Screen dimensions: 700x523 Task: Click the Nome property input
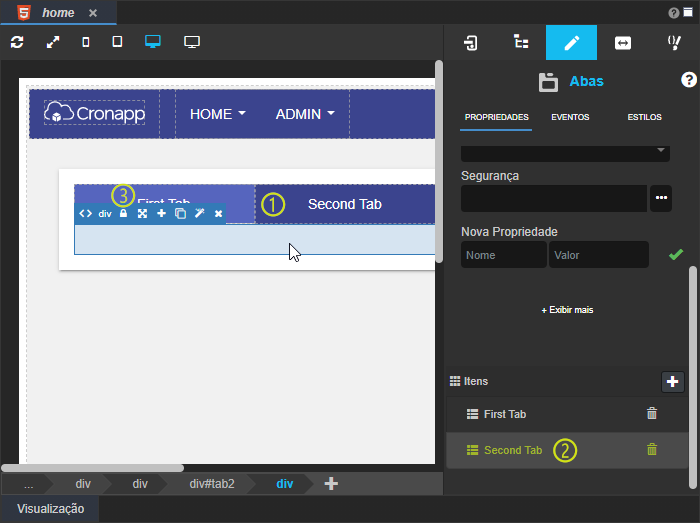pyautogui.click(x=504, y=255)
